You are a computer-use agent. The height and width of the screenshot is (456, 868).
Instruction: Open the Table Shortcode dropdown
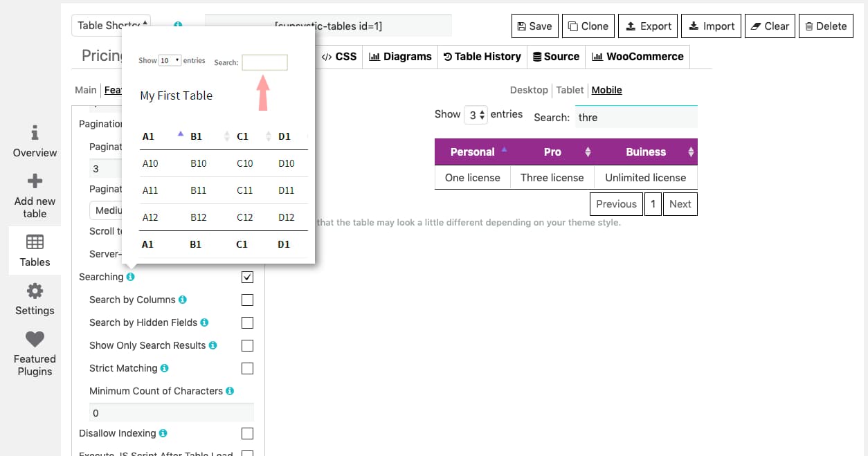pos(111,25)
